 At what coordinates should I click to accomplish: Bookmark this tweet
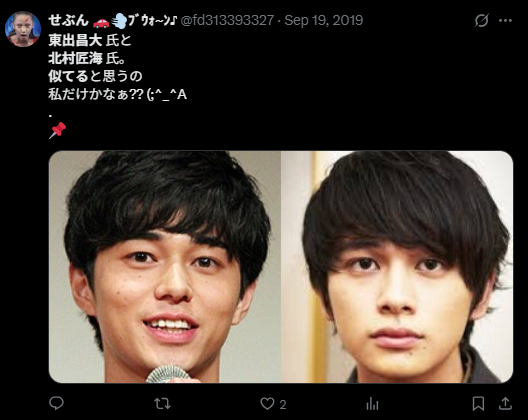click(x=478, y=403)
